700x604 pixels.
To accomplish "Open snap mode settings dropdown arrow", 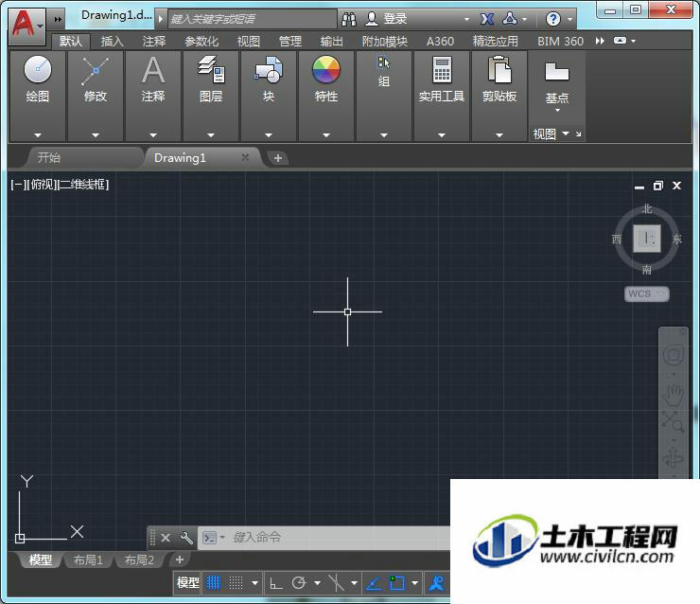I will (254, 583).
